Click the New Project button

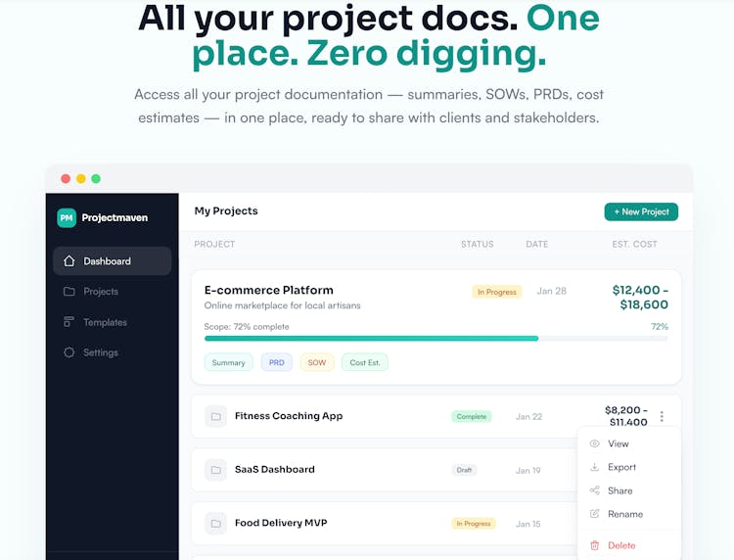(x=641, y=211)
